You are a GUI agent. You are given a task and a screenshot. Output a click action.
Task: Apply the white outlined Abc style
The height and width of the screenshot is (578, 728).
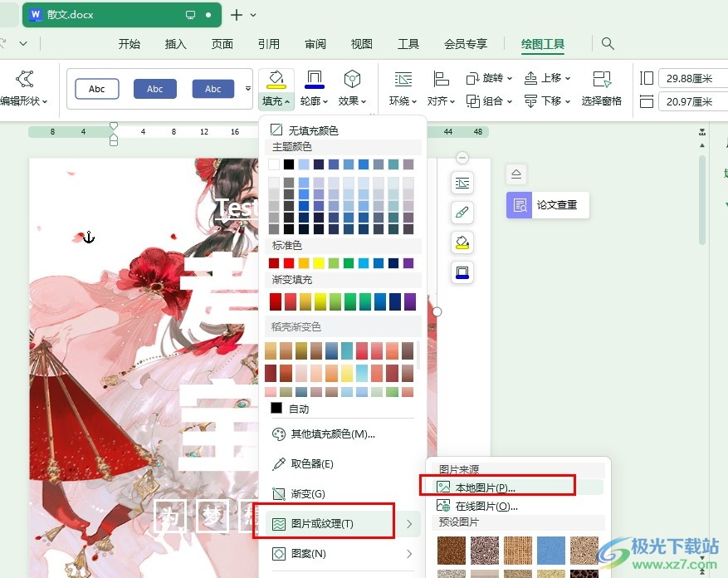coord(97,89)
